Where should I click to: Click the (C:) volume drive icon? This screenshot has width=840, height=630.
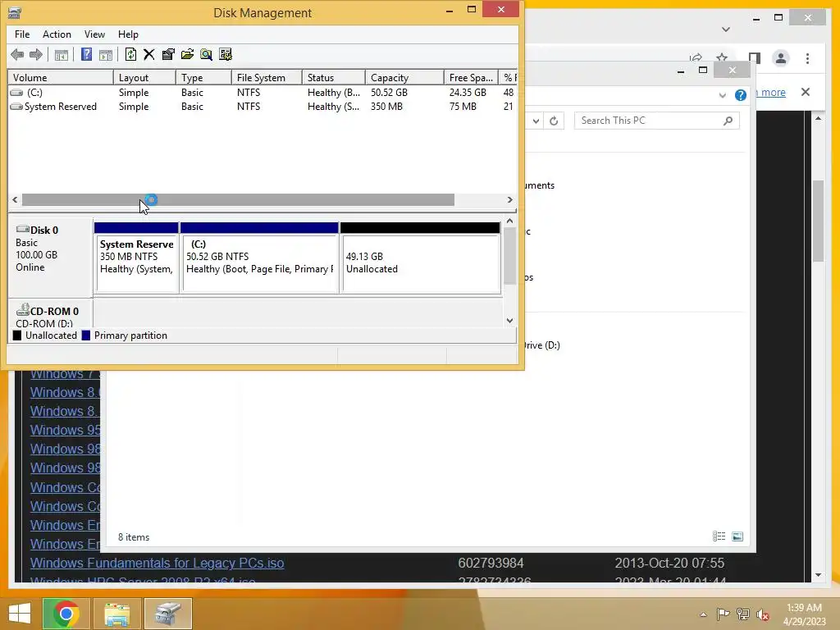point(16,93)
